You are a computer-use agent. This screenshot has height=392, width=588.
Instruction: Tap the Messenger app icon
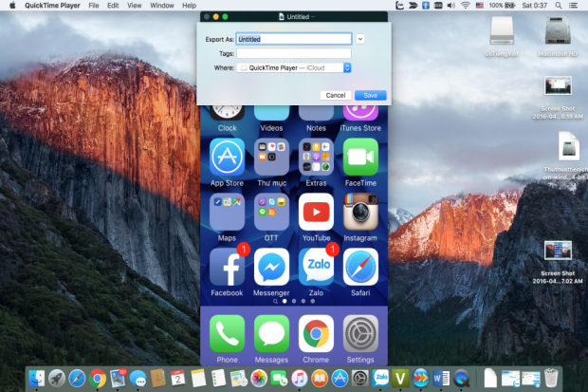tap(271, 267)
